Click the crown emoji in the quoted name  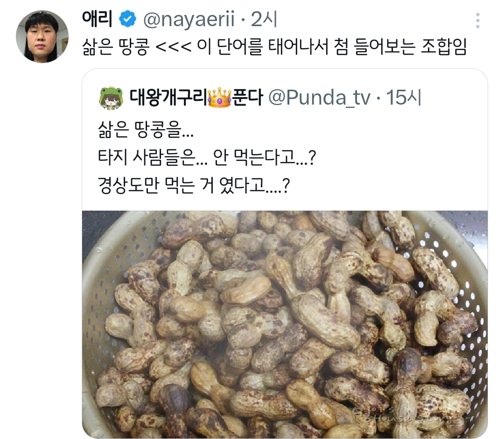[x=219, y=98]
